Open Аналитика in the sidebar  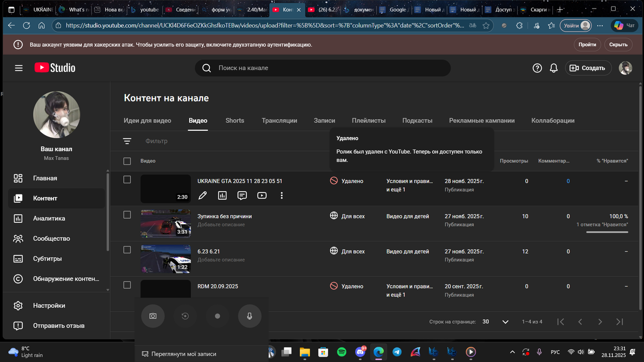pyautogui.click(x=56, y=219)
